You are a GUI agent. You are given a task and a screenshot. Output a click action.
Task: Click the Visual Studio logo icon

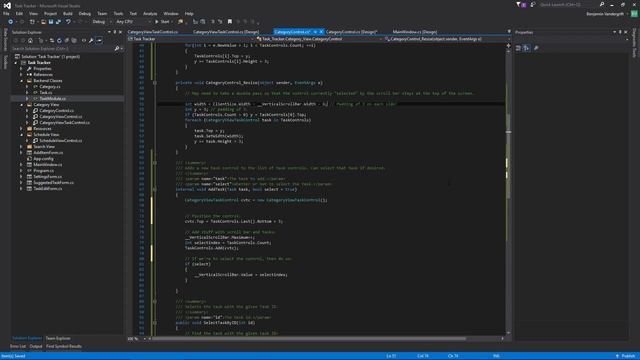coord(7,5)
